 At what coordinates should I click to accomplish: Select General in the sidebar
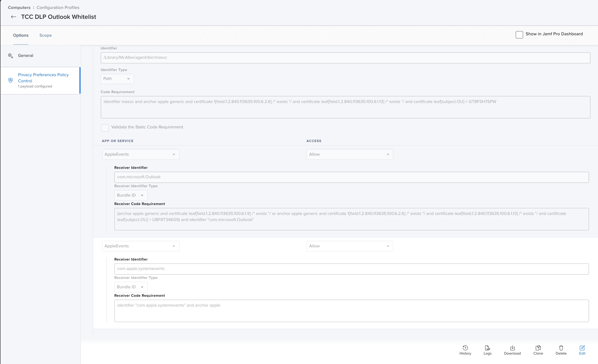coord(40,55)
